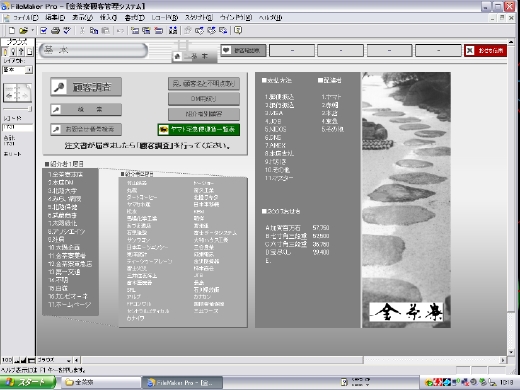The image size is (520, 390).
Task: Click the heart icon navigation button
Action: pyautogui.click(x=243, y=50)
